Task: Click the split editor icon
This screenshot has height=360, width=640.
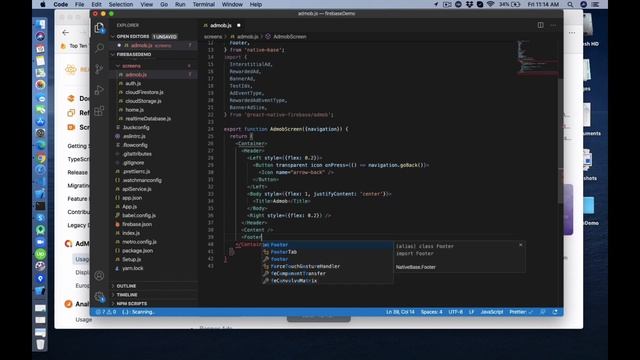Action: 540,25
